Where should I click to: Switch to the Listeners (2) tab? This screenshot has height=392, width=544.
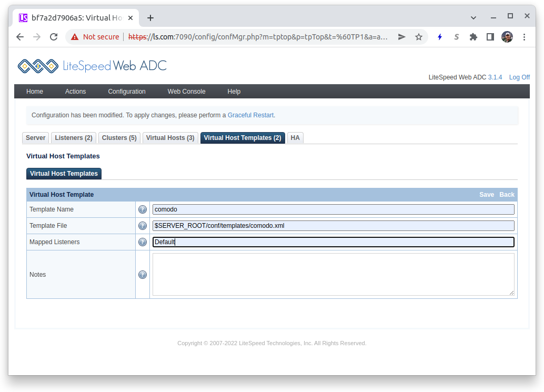[x=74, y=138]
